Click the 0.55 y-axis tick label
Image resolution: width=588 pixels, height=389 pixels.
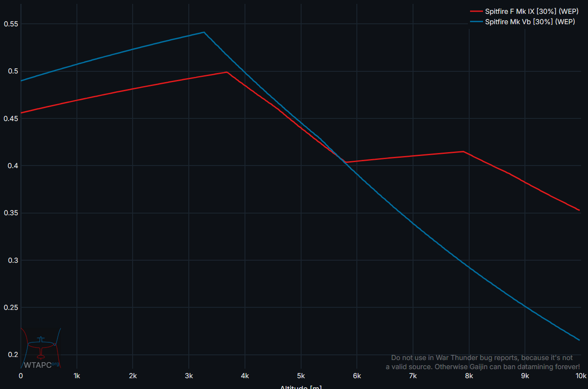pyautogui.click(x=11, y=24)
